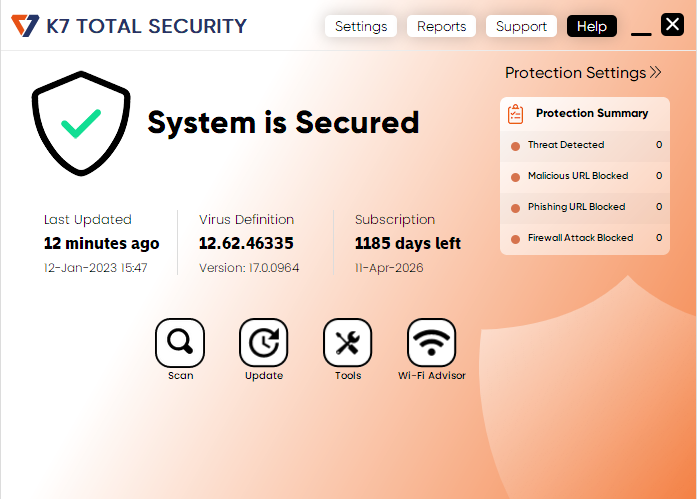This screenshot has width=697, height=499.
Task: Close the K7 Total Security window
Action: click(x=672, y=25)
